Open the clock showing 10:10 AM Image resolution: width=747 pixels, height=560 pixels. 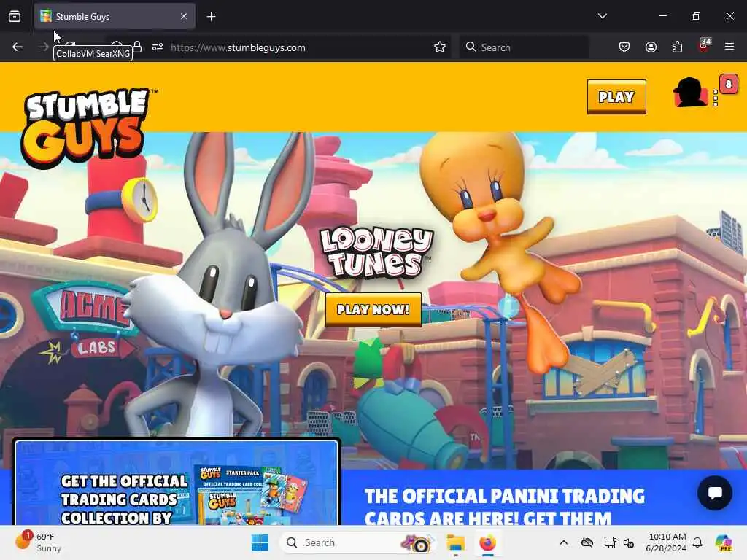pos(666,542)
